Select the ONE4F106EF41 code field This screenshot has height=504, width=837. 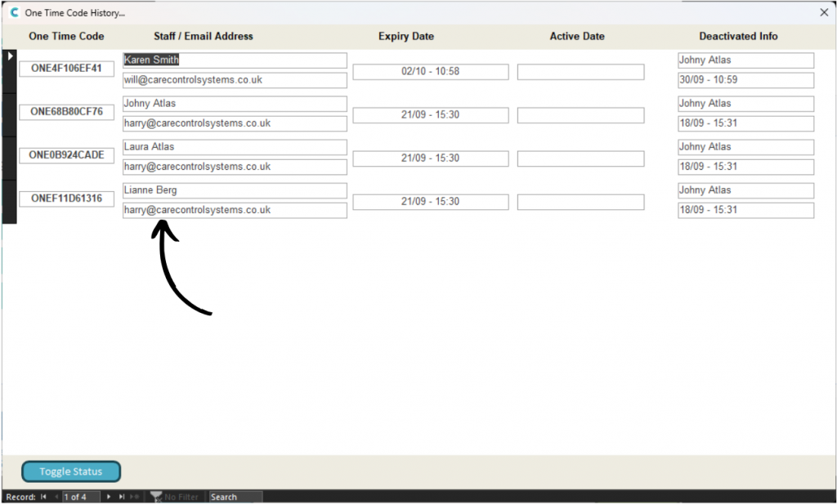click(x=66, y=69)
